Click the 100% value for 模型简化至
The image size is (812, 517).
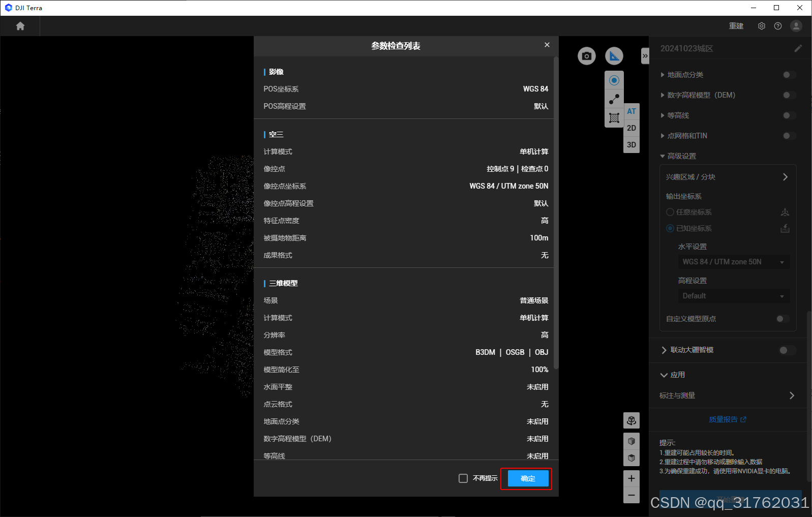(539, 370)
